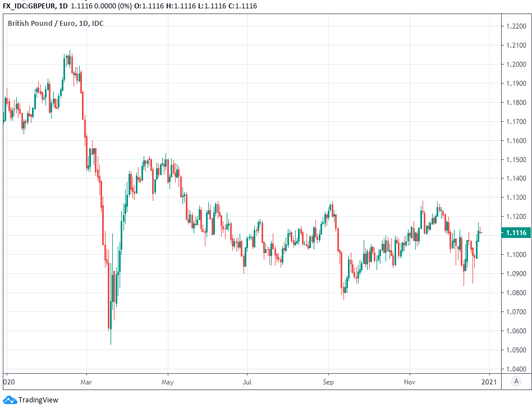Screen dimensions: 532x408
Task: Click the 1.2200 level on price axis
Action: (515, 26)
